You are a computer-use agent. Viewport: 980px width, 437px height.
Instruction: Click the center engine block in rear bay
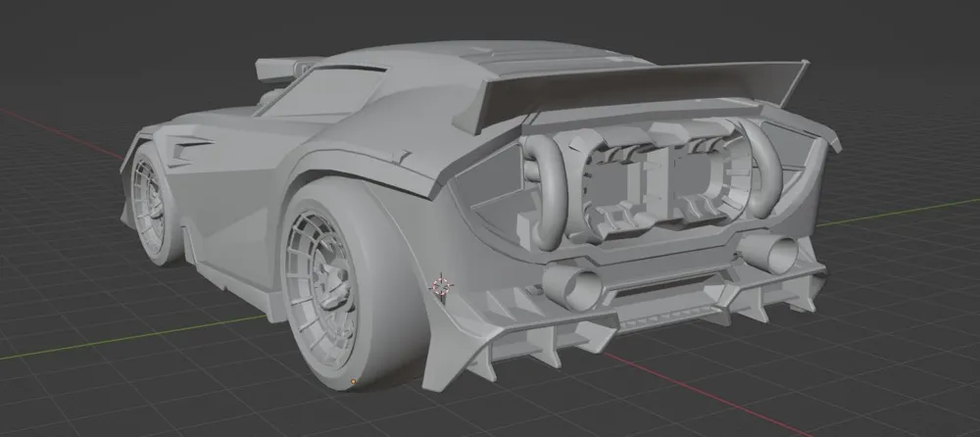[x=653, y=181]
